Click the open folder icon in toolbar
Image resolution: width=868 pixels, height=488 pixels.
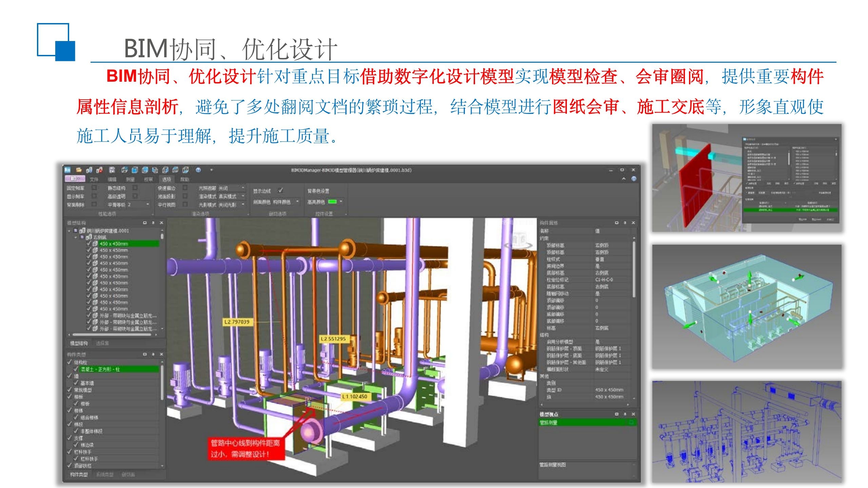coord(79,170)
